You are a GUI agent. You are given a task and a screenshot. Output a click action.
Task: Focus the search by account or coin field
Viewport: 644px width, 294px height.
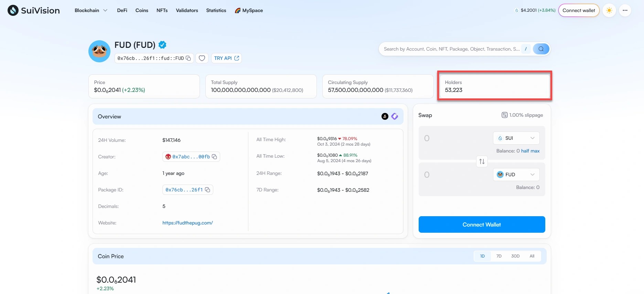coord(451,49)
